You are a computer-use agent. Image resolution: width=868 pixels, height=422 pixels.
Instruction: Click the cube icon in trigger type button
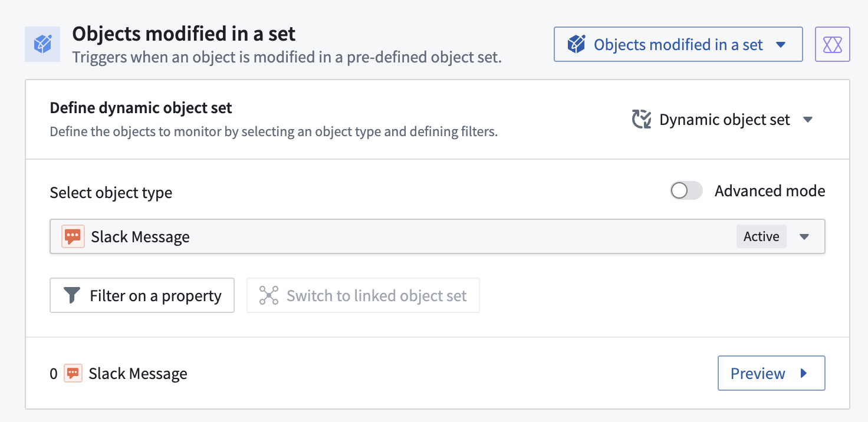[576, 44]
